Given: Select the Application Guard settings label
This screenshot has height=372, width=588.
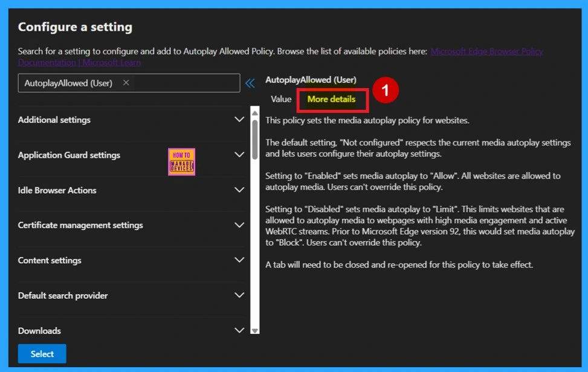Looking at the screenshot, I should pos(69,155).
